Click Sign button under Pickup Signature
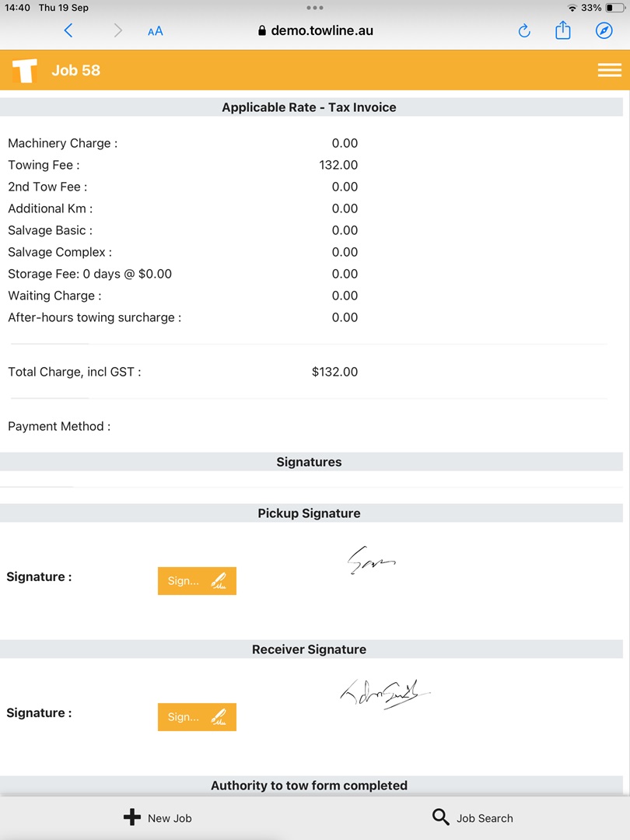Viewport: 630px width, 840px height. click(197, 581)
